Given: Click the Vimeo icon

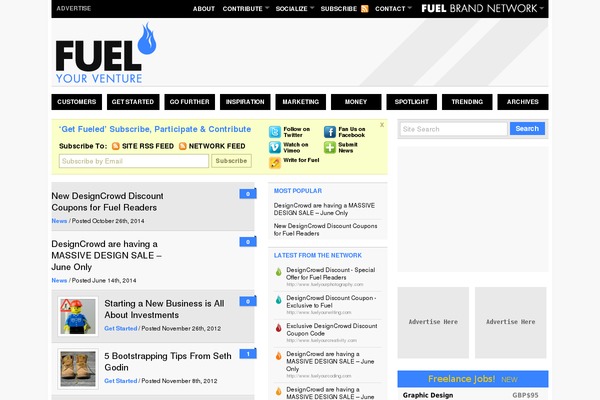Looking at the screenshot, I should 275,147.
